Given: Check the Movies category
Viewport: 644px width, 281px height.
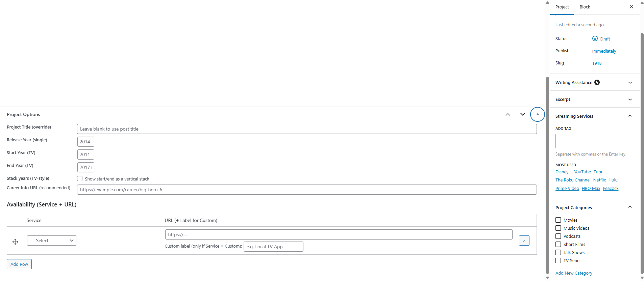Looking at the screenshot, I should (558, 220).
